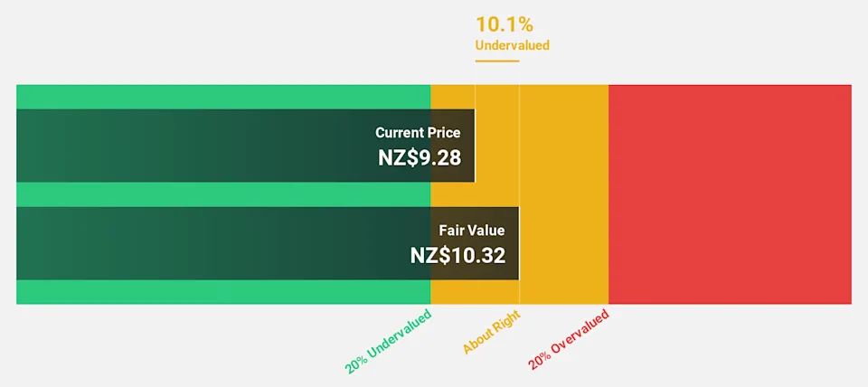Click yellow strip above the Current Price label

pyautogui.click(x=452, y=97)
